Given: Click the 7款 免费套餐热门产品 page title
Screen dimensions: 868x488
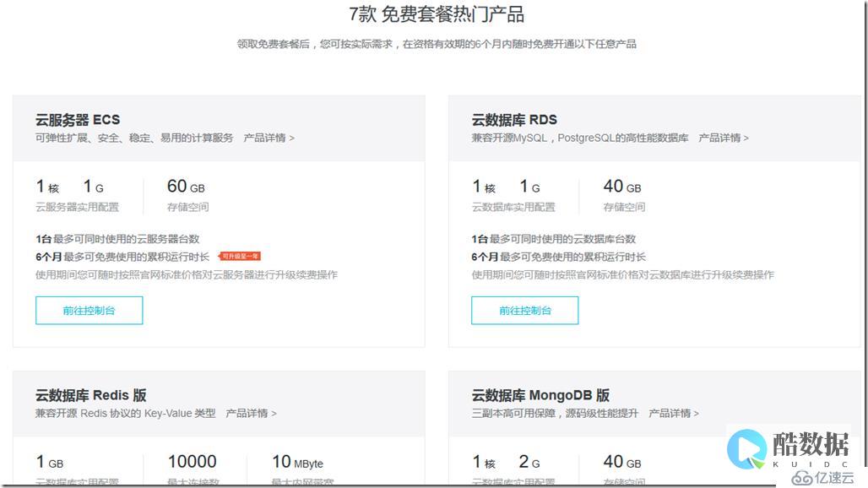Looking at the screenshot, I should coord(437,14).
